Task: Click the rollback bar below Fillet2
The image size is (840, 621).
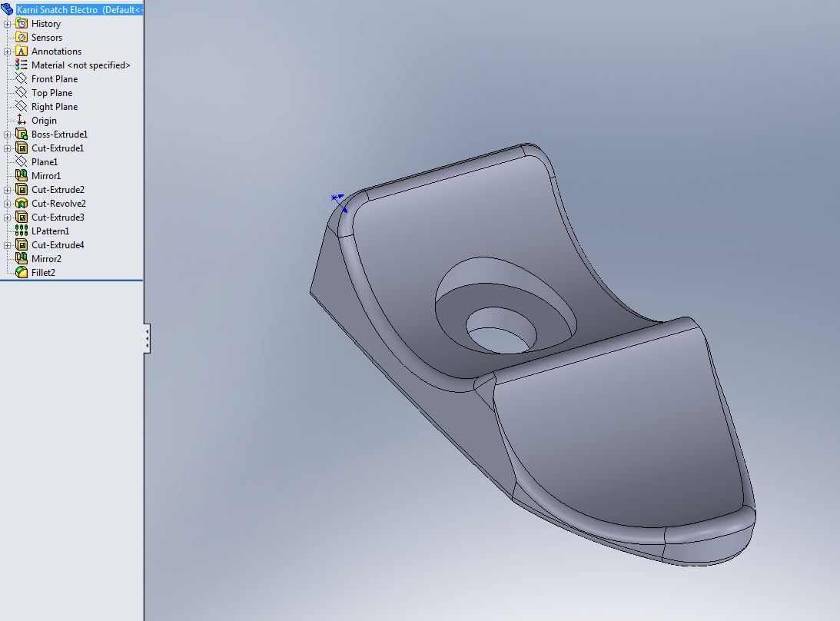Action: [x=71, y=281]
